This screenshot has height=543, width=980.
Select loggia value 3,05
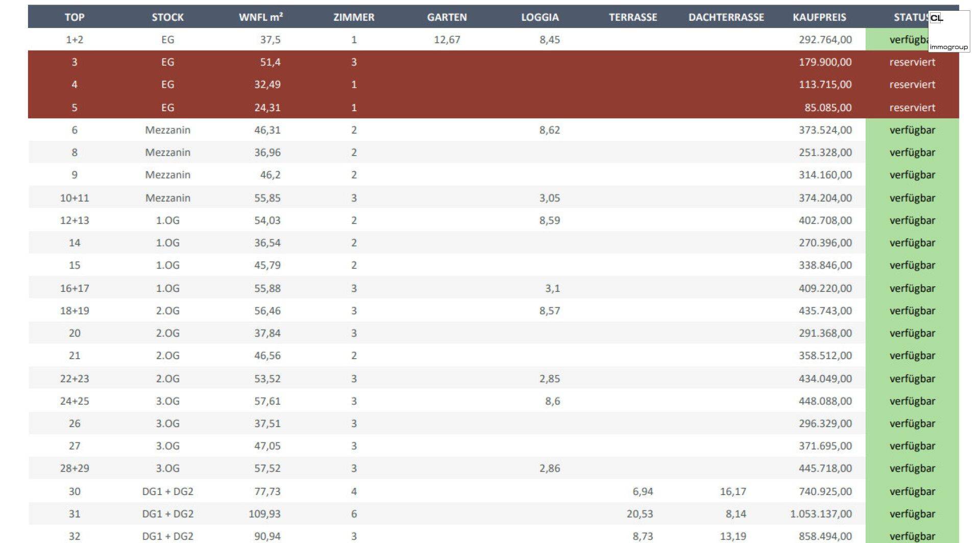[550, 198]
